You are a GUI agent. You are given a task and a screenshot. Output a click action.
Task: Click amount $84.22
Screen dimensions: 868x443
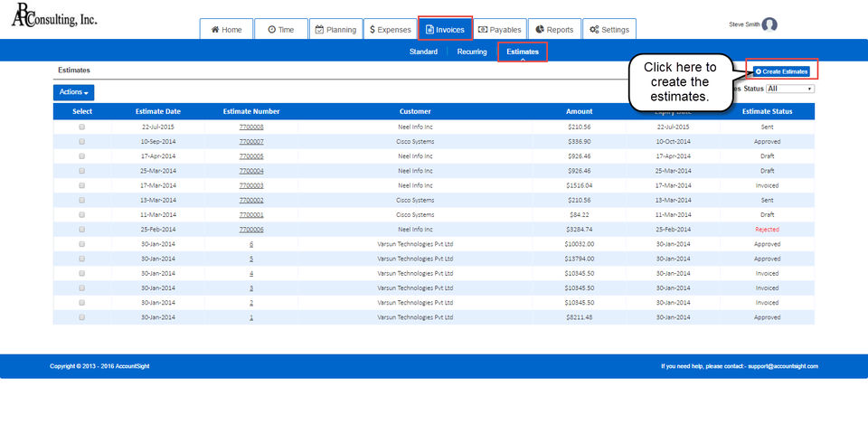coord(579,215)
